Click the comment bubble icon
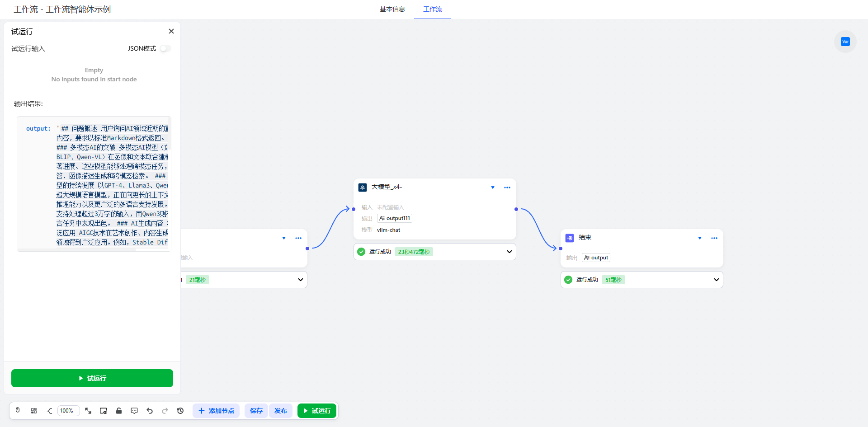This screenshot has width=868, height=427. click(134, 411)
